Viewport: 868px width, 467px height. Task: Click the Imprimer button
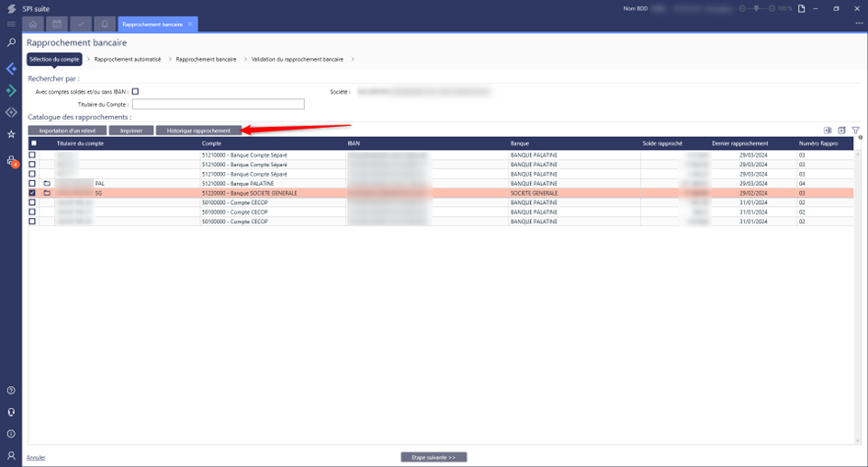pos(131,131)
